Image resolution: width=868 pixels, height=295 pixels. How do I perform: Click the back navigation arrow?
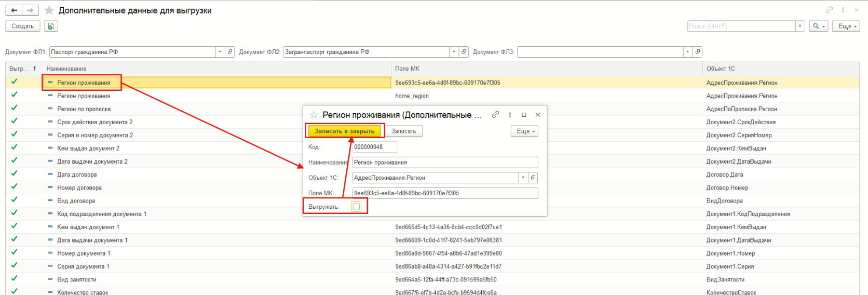14,10
